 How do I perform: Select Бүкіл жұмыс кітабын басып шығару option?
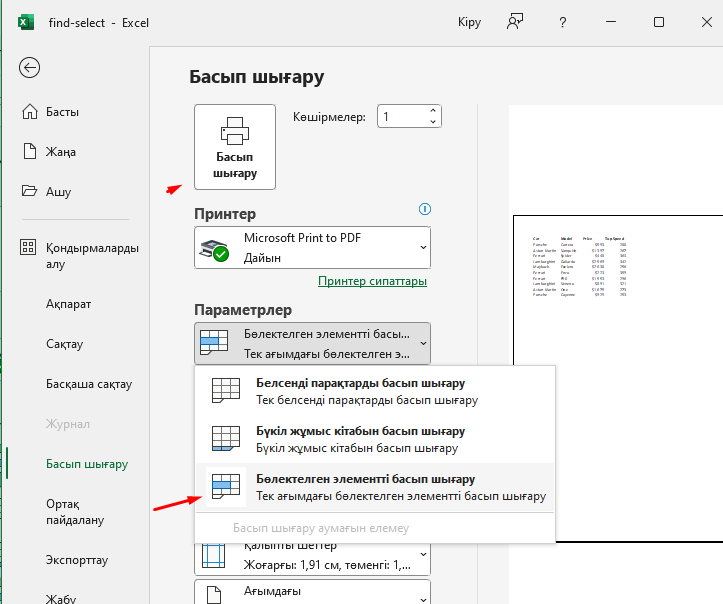(x=375, y=439)
